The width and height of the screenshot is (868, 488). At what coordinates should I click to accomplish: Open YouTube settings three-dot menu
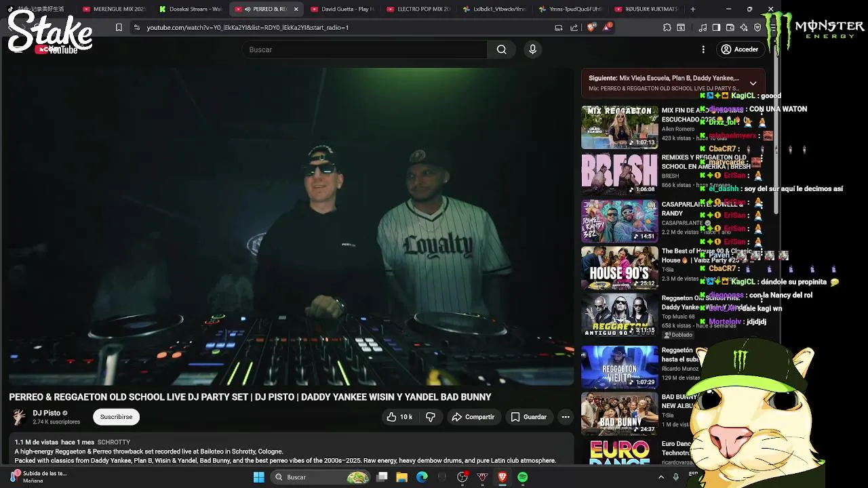(703, 49)
